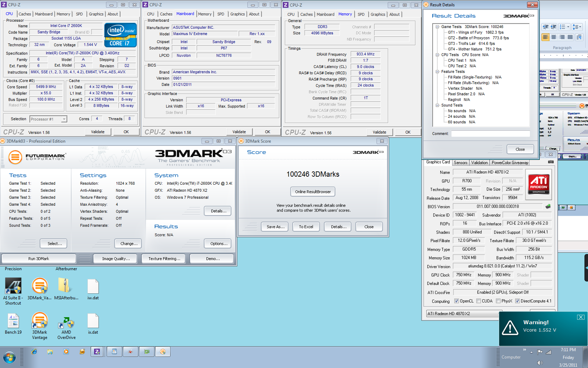Open 3DMark_Va... desktop icon
588x368 pixels.
(39, 289)
